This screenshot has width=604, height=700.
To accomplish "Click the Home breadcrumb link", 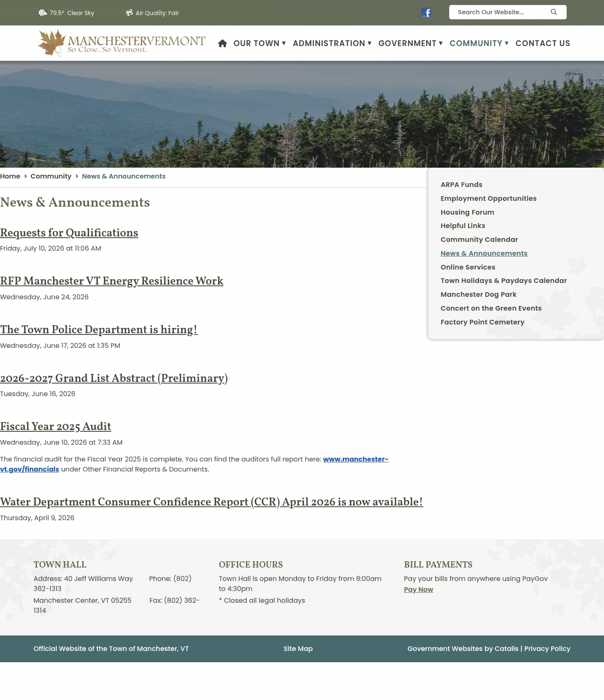I will point(10,176).
